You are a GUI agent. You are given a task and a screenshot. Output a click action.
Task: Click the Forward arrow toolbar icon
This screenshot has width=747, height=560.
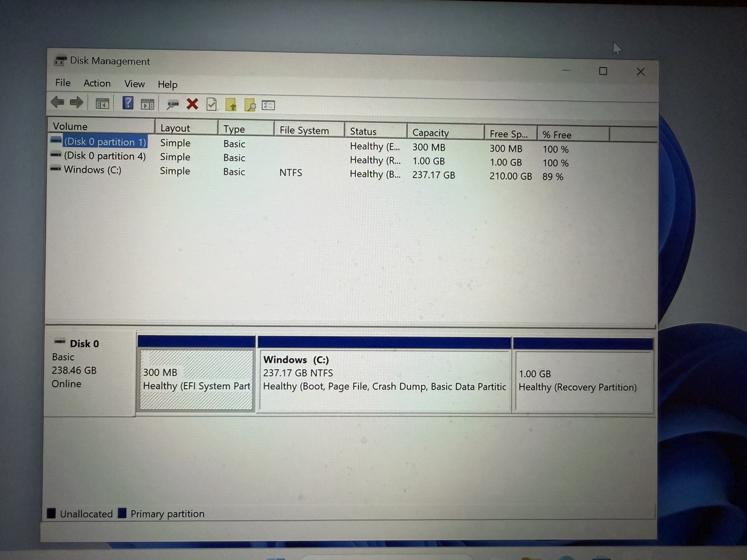click(77, 102)
